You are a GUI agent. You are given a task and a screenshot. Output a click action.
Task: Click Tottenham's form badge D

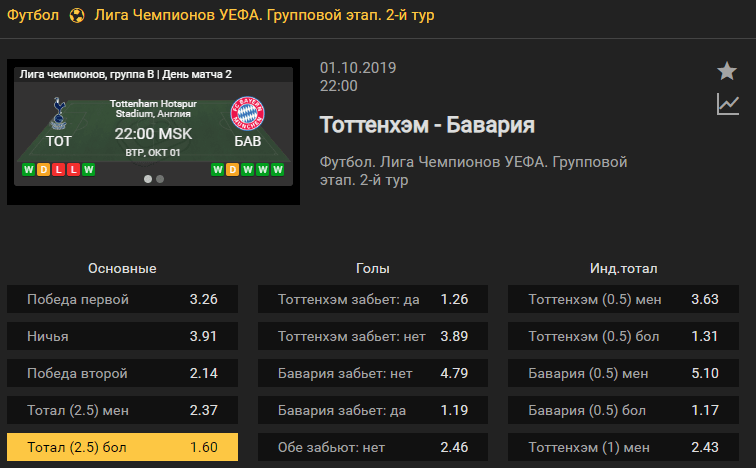(x=43, y=170)
